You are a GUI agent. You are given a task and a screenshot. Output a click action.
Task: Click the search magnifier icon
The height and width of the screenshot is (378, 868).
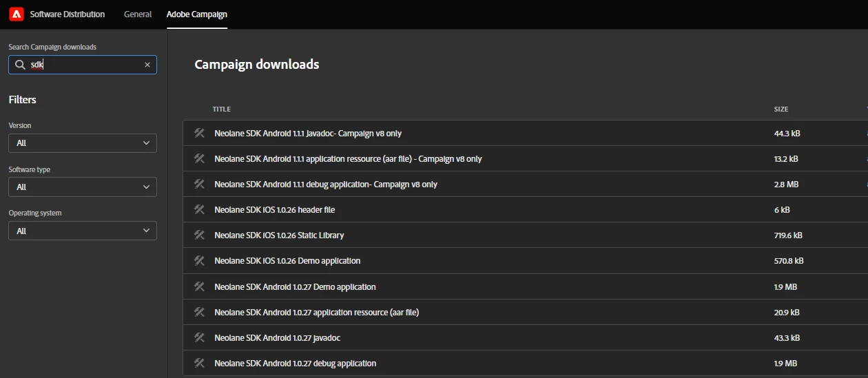tap(20, 65)
